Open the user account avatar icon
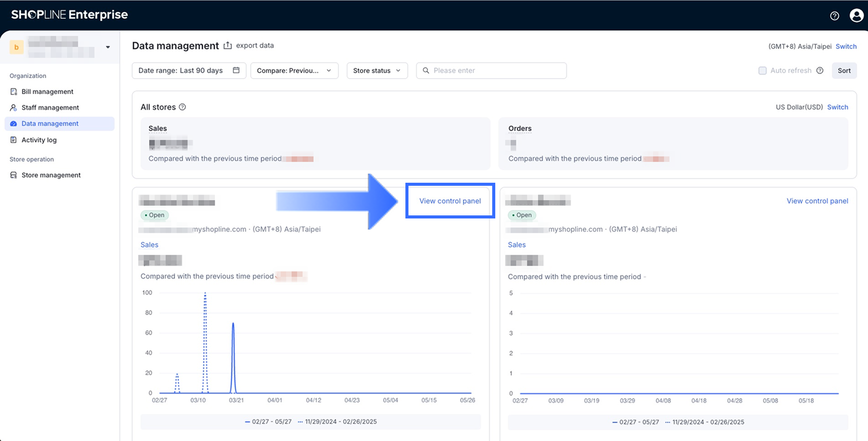The width and height of the screenshot is (868, 441). [856, 16]
